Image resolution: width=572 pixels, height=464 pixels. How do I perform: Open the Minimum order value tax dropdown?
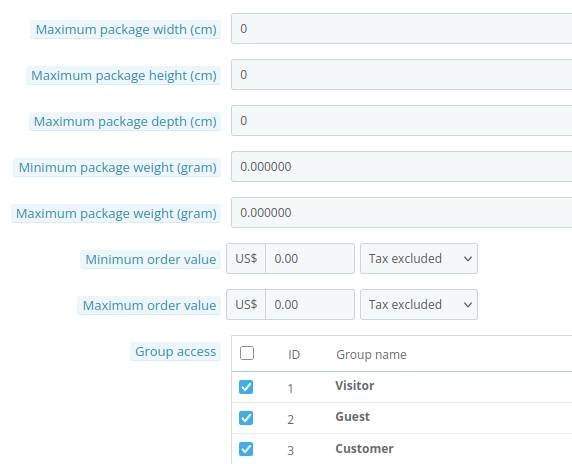point(419,259)
